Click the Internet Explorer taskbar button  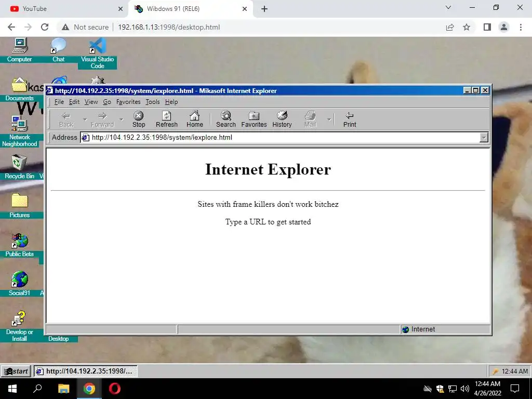point(86,371)
